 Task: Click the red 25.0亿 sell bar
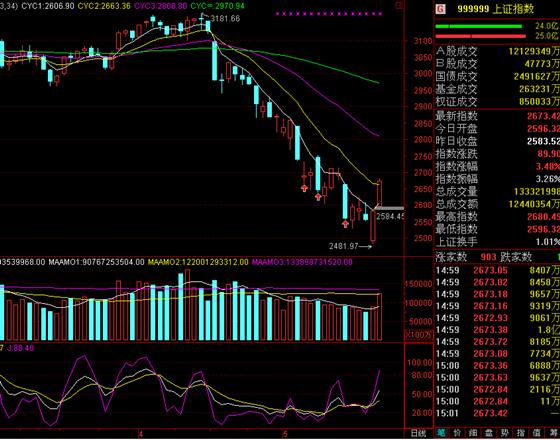click(481, 36)
